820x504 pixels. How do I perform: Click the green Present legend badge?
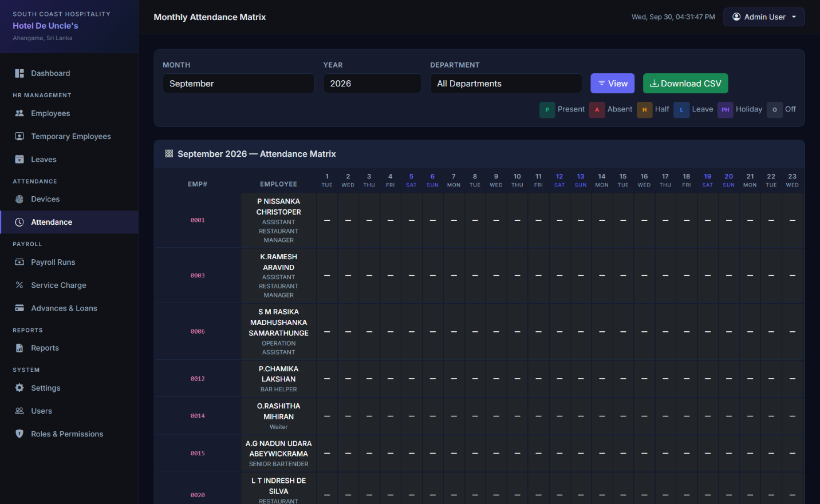pyautogui.click(x=547, y=109)
